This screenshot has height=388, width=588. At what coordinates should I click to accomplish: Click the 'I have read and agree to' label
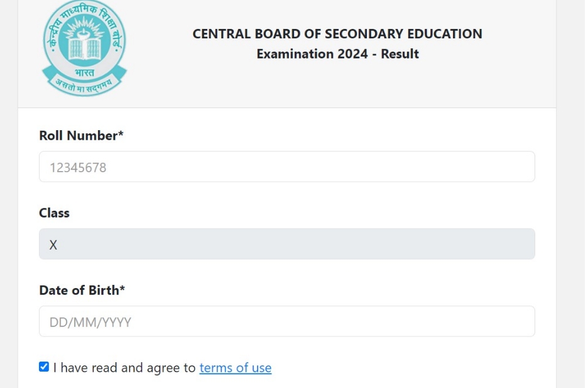124,368
